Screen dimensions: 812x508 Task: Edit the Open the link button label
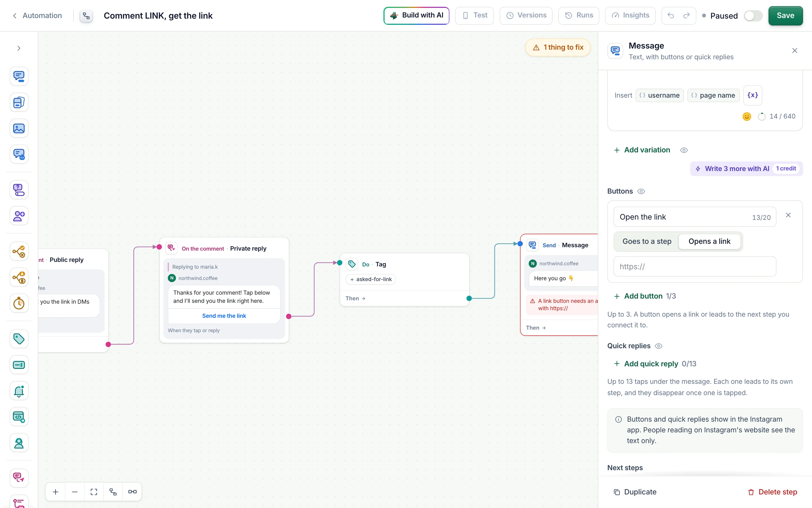click(694, 217)
